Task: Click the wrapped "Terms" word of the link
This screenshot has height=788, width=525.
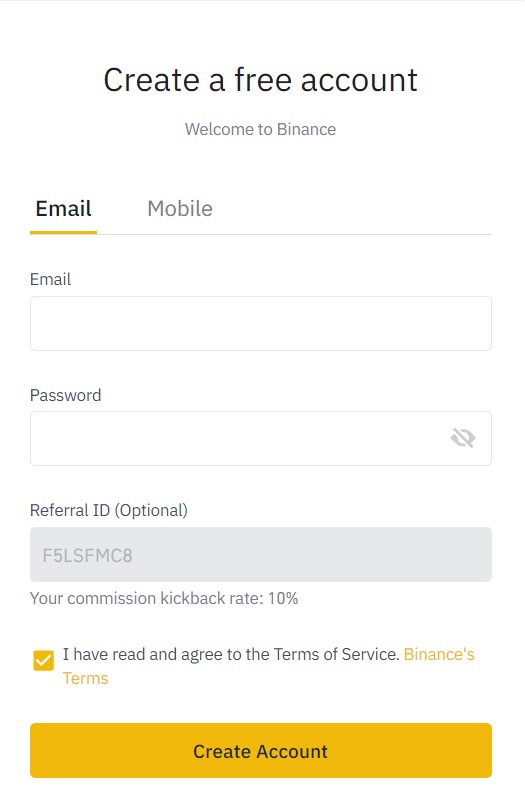Action: click(x=85, y=678)
